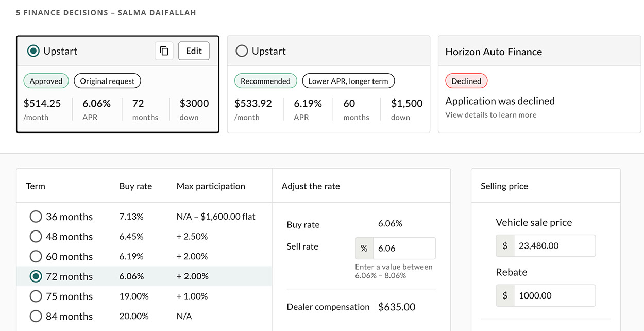Viewport: 644px width, 331px height.
Task: Choose the 60 months term
Action: pos(36,256)
